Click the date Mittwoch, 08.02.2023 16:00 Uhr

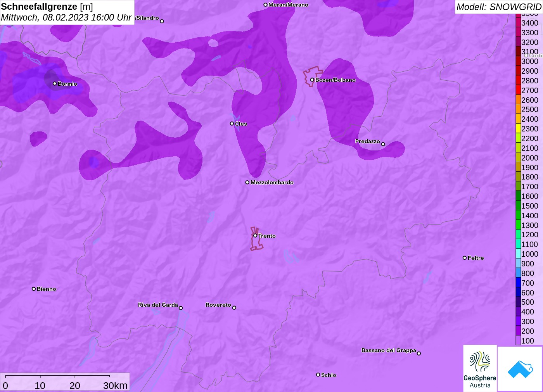coord(66,17)
